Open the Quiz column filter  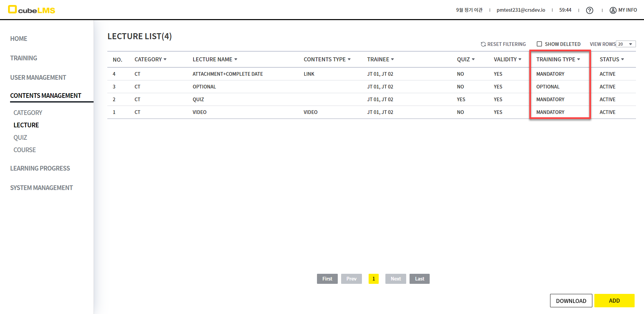[x=473, y=59]
